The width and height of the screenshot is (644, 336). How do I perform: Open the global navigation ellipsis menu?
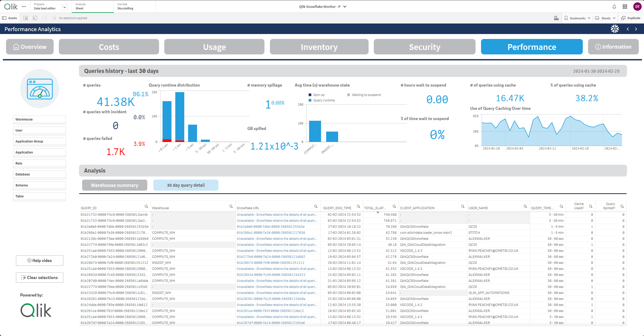point(24,6)
